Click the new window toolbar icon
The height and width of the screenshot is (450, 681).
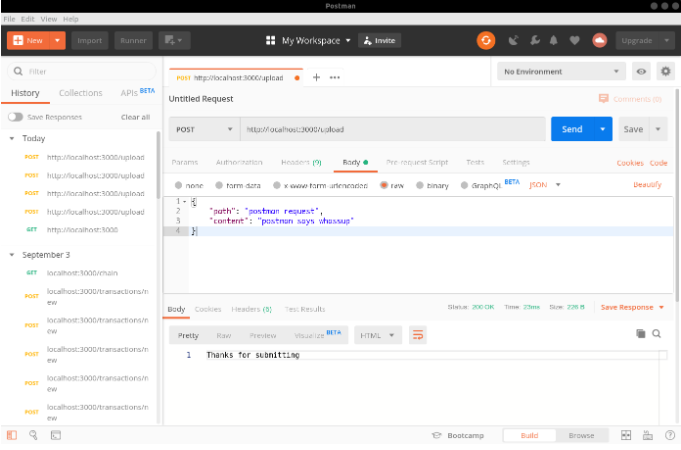click(x=174, y=40)
